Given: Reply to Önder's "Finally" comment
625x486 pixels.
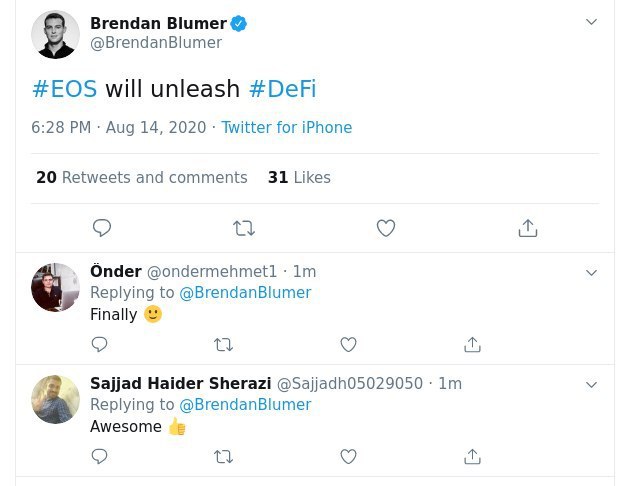Looking at the screenshot, I should pos(100,344).
